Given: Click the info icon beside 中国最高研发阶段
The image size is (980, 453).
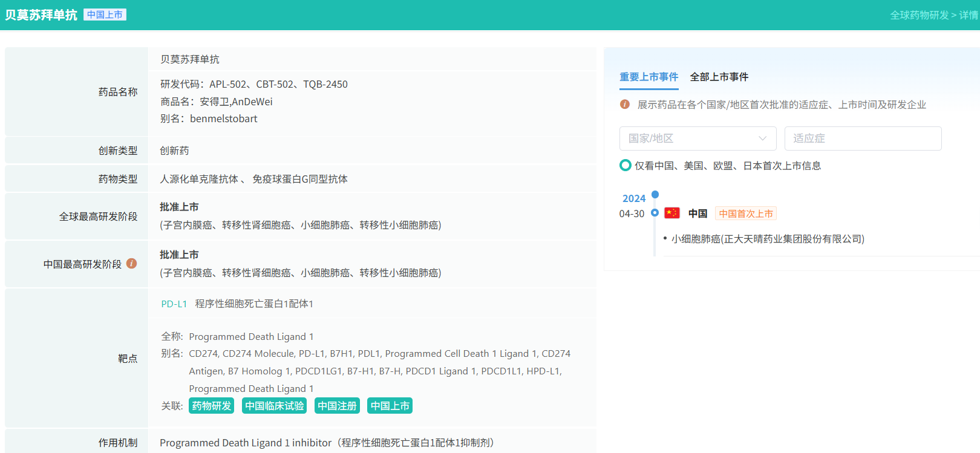Looking at the screenshot, I should 131,264.
